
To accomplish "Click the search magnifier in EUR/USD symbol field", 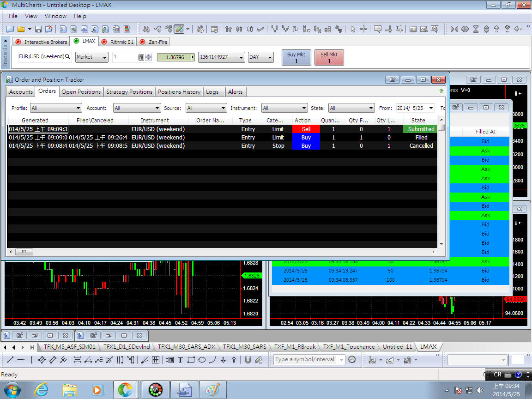I will pos(67,57).
